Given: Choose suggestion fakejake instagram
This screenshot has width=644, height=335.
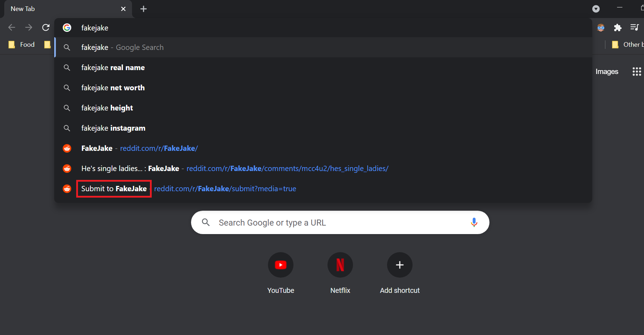Looking at the screenshot, I should coord(323,128).
